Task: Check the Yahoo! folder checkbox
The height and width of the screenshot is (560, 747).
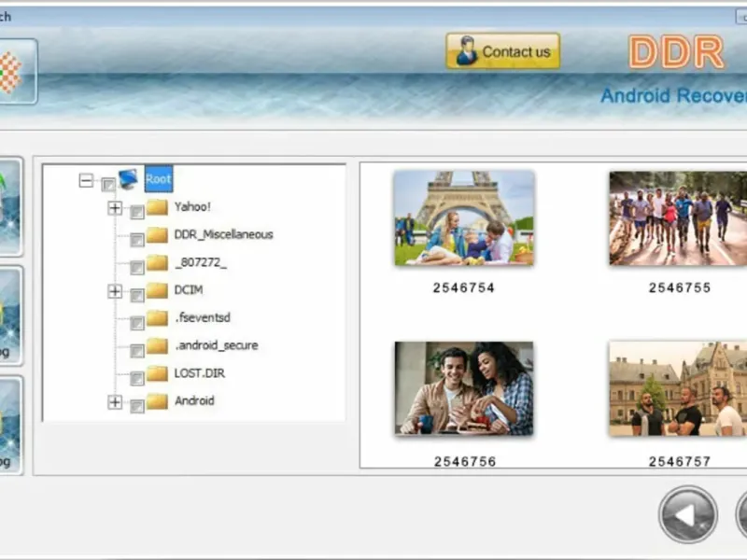Action: click(x=137, y=212)
